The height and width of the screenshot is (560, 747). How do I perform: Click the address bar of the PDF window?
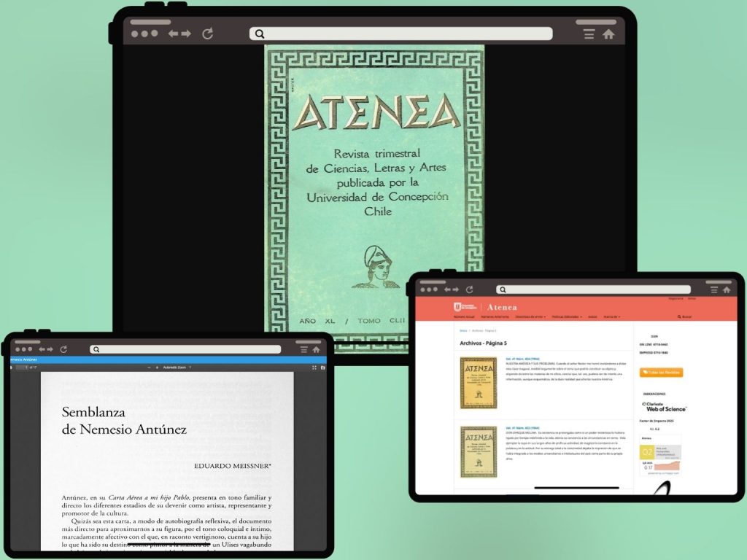pos(185,349)
